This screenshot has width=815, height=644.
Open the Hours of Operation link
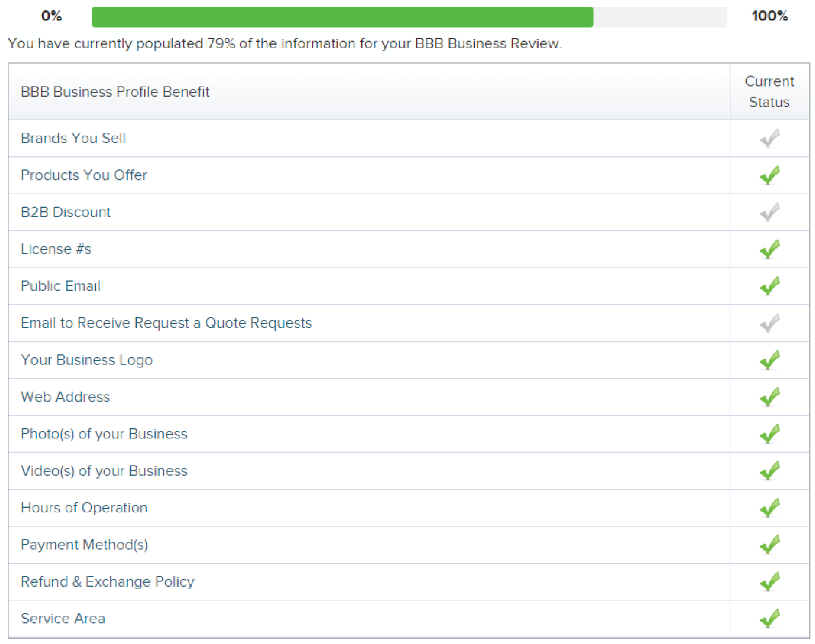[84, 508]
